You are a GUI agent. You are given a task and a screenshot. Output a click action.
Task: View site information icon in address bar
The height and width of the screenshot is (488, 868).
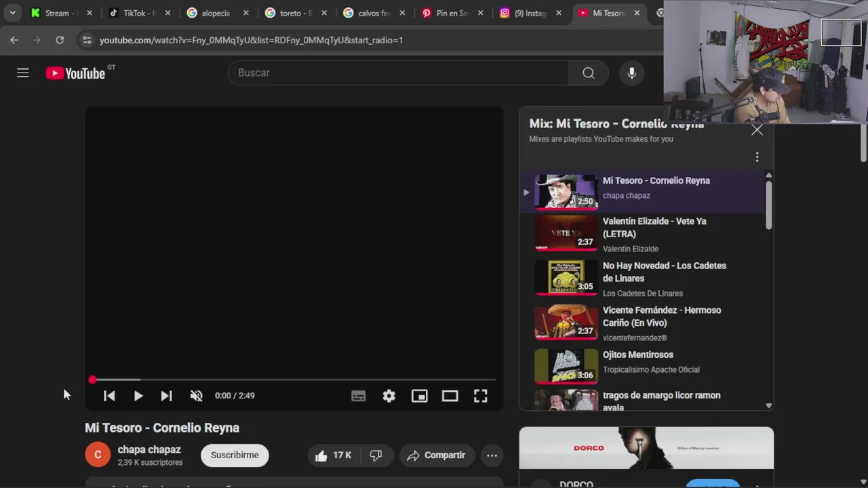(x=87, y=40)
